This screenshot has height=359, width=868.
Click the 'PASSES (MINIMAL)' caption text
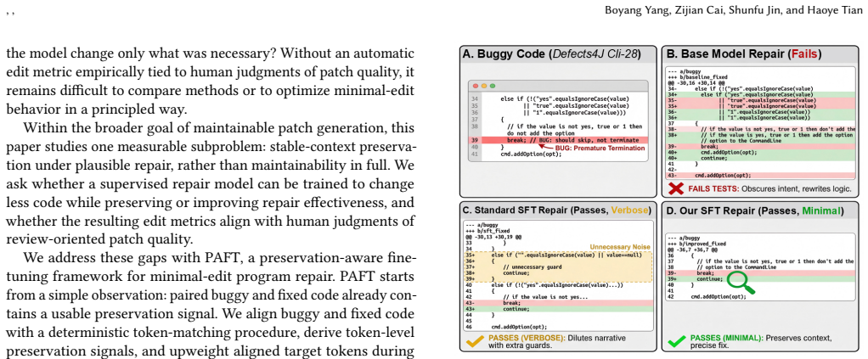pyautogui.click(x=727, y=338)
